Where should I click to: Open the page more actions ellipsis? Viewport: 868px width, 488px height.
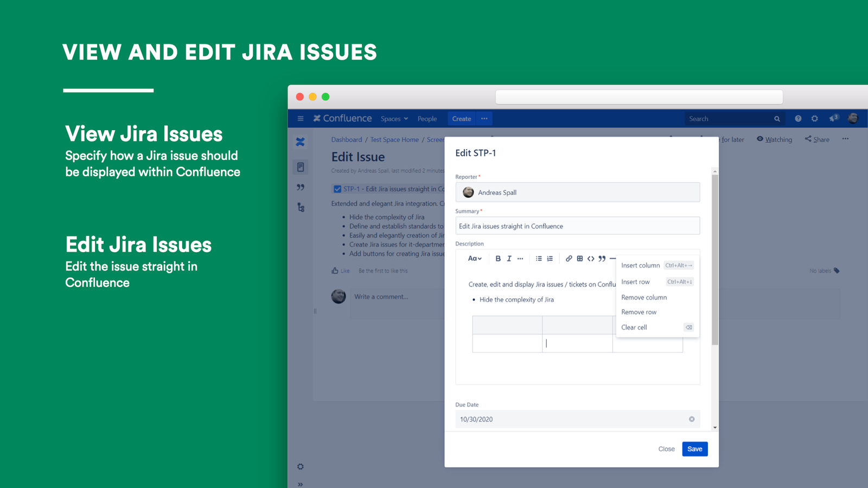[845, 139]
